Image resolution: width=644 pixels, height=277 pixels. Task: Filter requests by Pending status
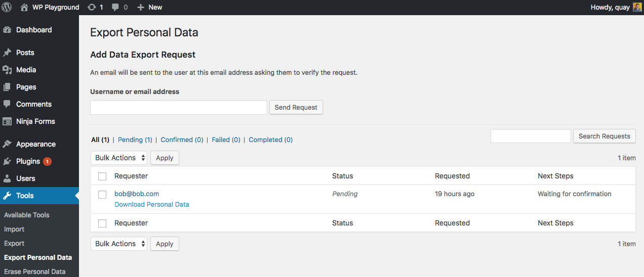[x=135, y=140]
